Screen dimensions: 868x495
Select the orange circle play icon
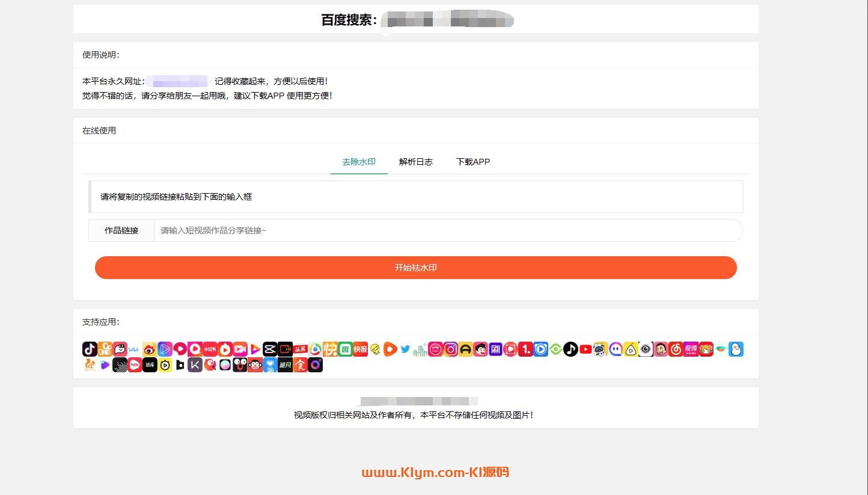(390, 349)
